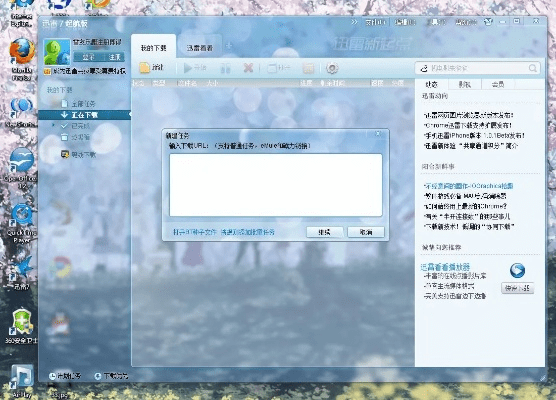Select 垃圾箱 in the sidebar
This screenshot has height=400, width=556.
click(x=80, y=137)
